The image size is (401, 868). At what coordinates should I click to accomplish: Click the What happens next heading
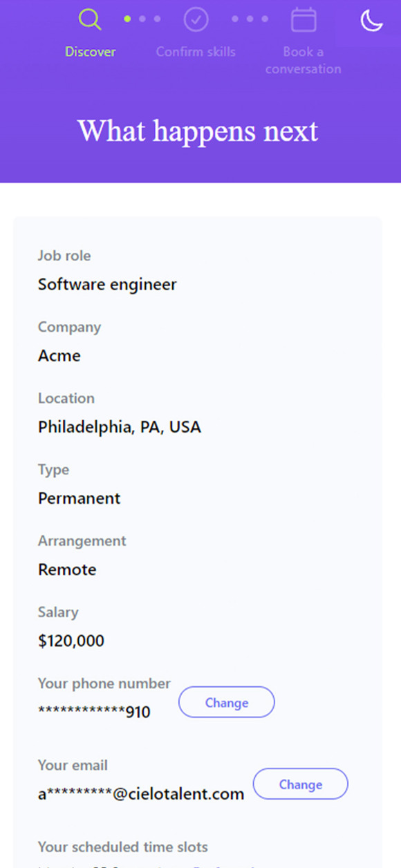click(198, 131)
